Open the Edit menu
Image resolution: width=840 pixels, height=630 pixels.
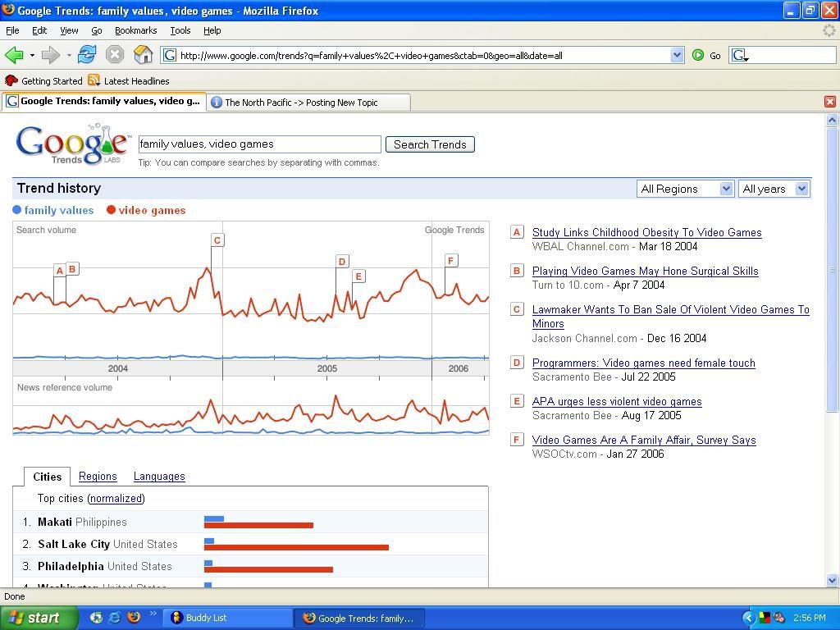coord(39,30)
